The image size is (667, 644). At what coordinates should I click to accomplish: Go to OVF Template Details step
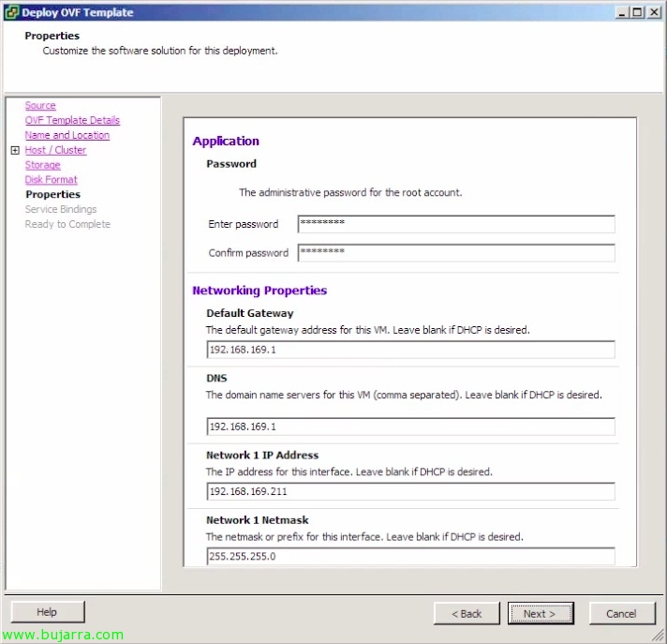click(x=72, y=120)
